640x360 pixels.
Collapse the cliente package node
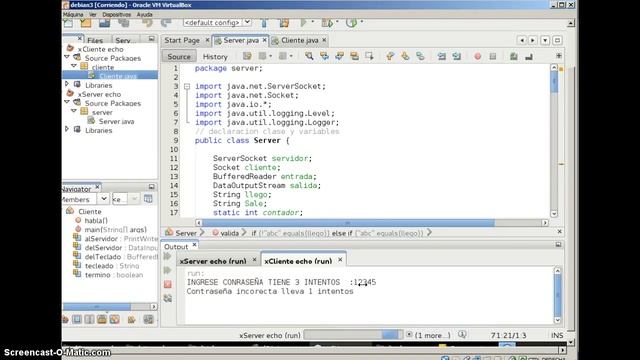74,66
